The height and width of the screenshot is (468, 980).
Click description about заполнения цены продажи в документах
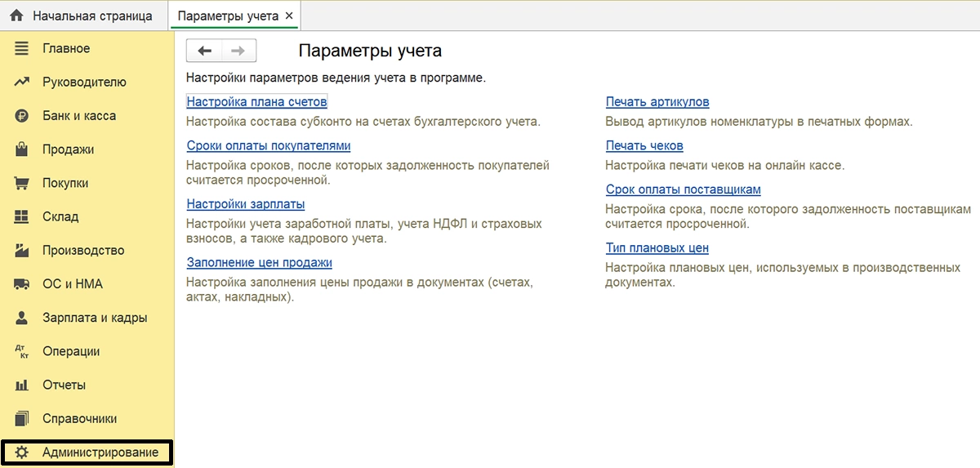pyautogui.click(x=359, y=289)
